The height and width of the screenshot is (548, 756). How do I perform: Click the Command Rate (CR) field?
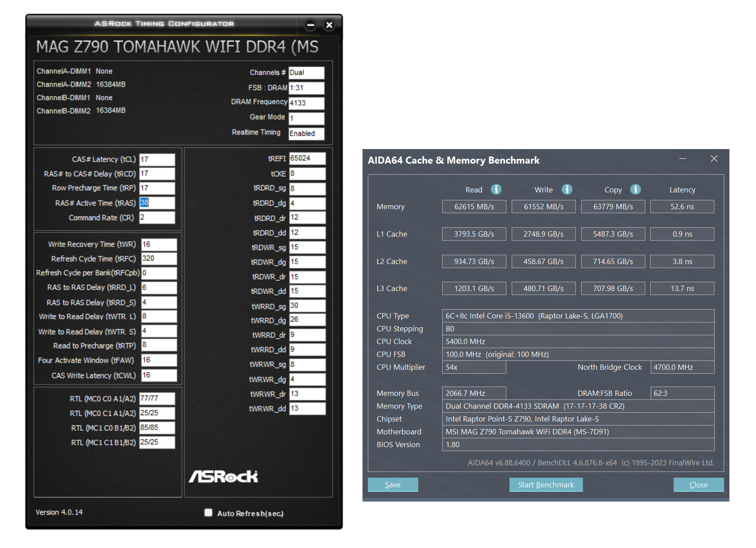[x=157, y=217]
